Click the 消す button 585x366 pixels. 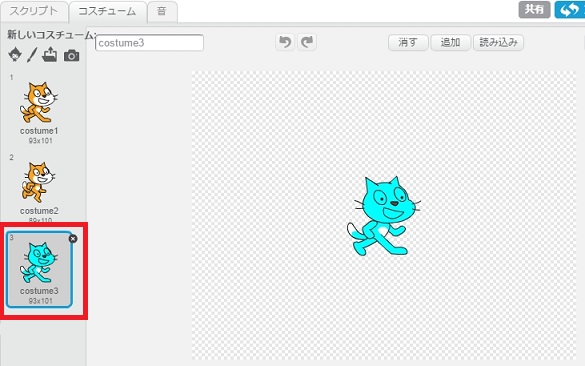click(x=408, y=43)
